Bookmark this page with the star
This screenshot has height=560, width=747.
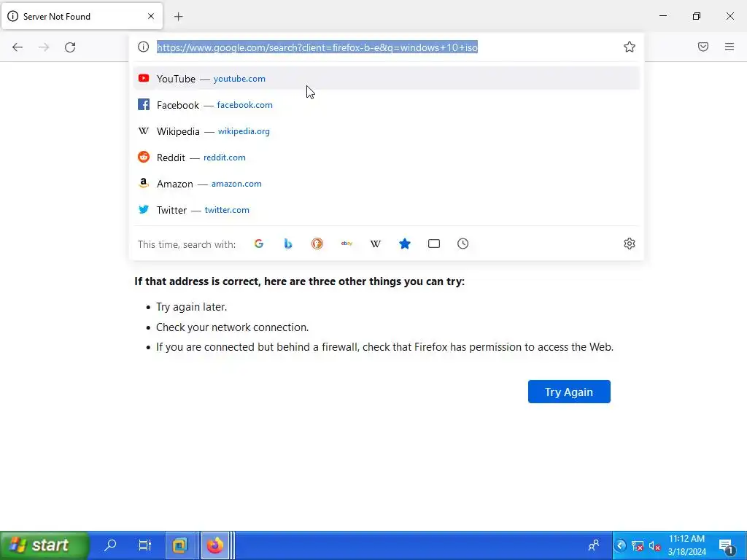tap(630, 47)
